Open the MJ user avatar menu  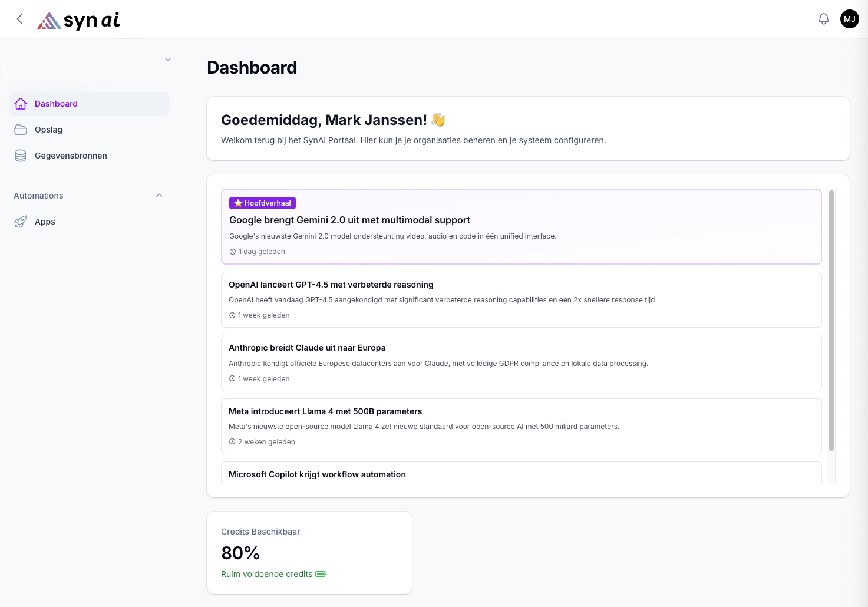point(849,19)
